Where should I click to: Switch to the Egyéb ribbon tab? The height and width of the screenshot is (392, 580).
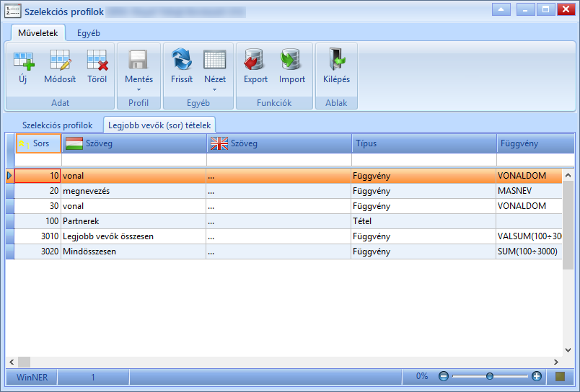89,33
